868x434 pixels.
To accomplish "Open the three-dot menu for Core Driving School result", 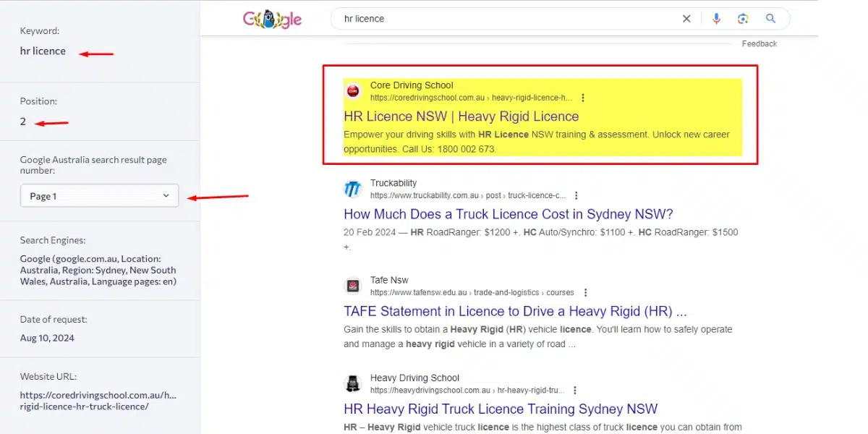I will coord(583,98).
